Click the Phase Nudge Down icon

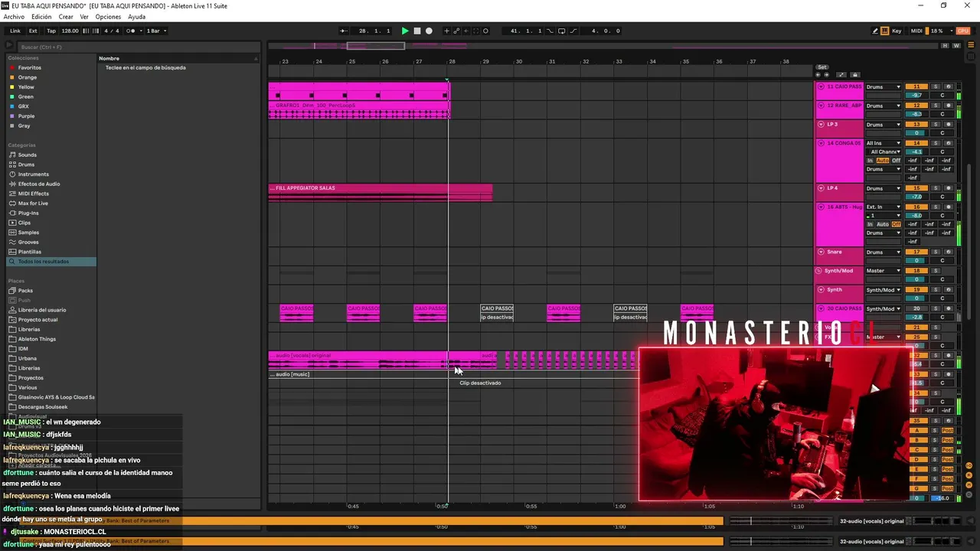pyautogui.click(x=85, y=31)
